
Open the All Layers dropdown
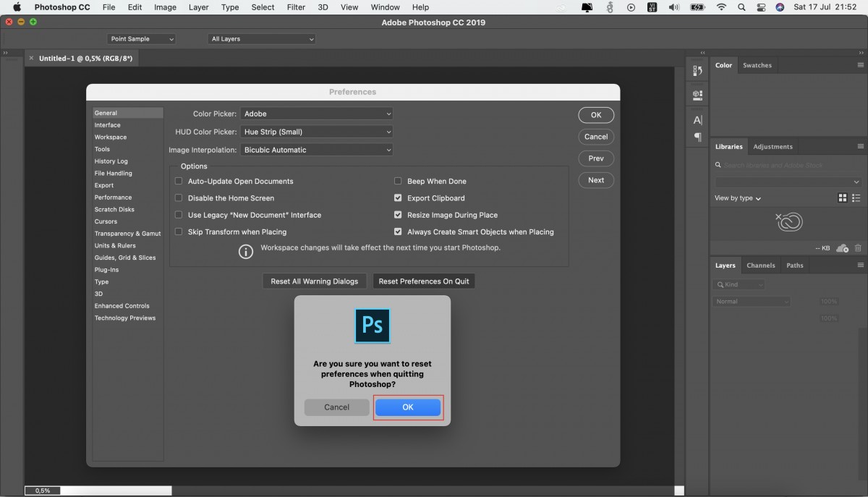(x=262, y=39)
